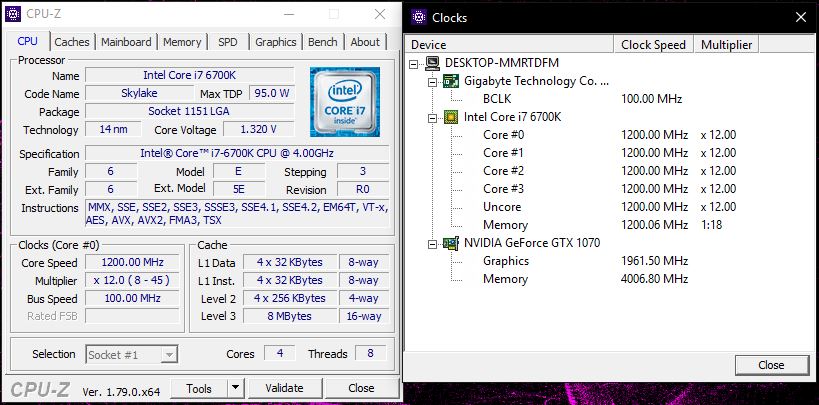Viewport: 819px width, 405px height.
Task: Click the Level 2 cache 4 x 256 KBytes field
Action: [289, 298]
